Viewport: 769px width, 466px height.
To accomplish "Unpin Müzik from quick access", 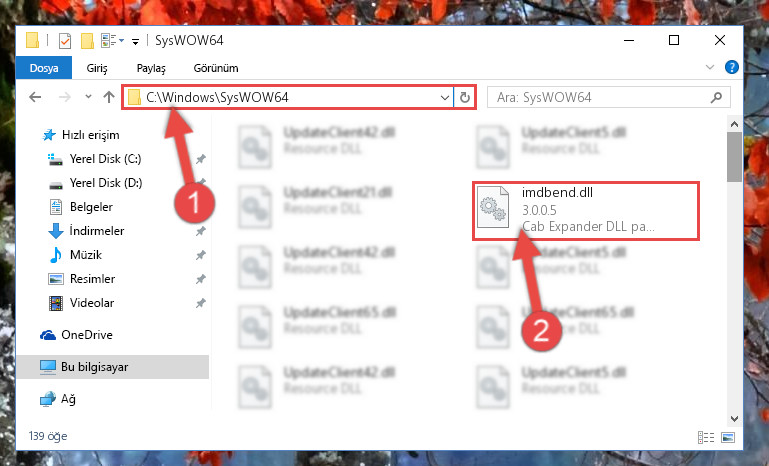I will coord(201,255).
